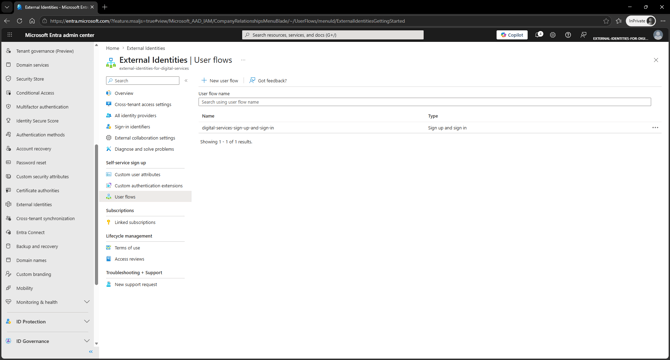
Task: Open notifications bell icon
Action: click(539, 35)
